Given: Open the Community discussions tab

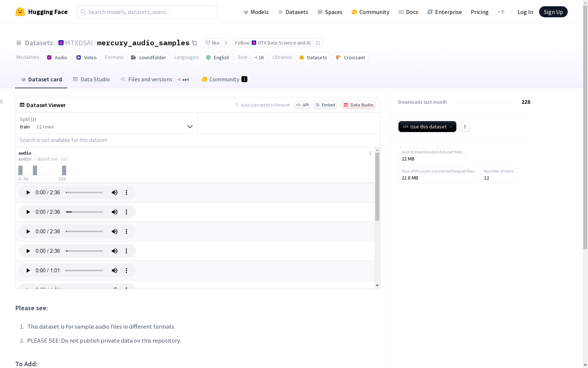Looking at the screenshot, I should (224, 79).
